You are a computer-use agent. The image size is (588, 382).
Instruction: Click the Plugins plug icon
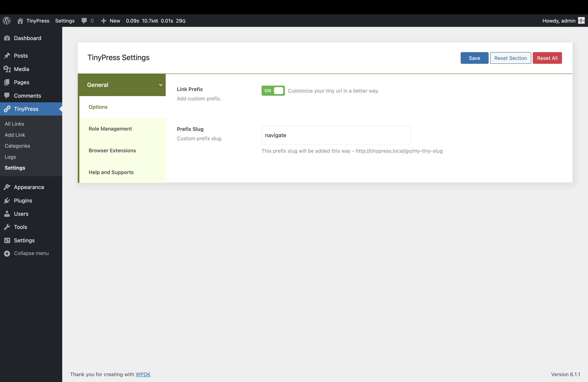(x=7, y=200)
